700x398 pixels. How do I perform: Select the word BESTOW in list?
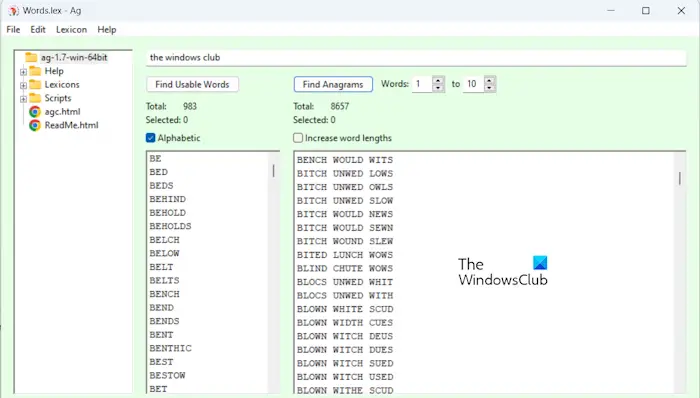167,376
